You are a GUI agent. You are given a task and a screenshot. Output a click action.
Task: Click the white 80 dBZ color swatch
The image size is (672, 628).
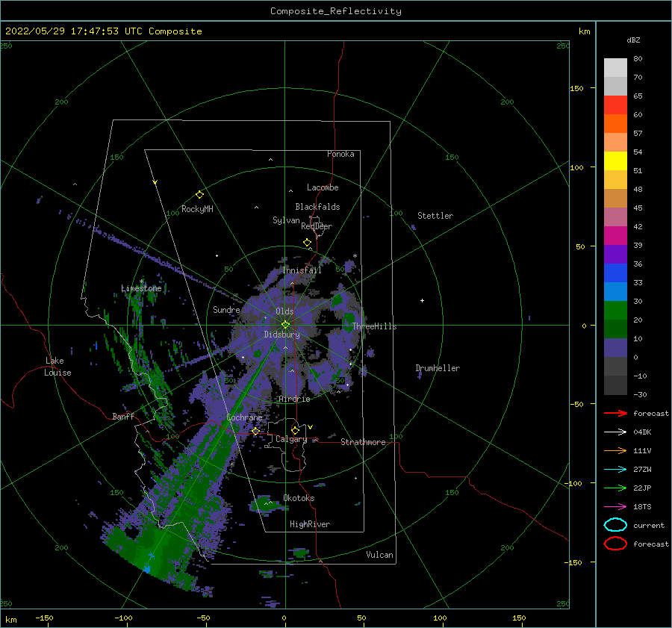click(615, 68)
